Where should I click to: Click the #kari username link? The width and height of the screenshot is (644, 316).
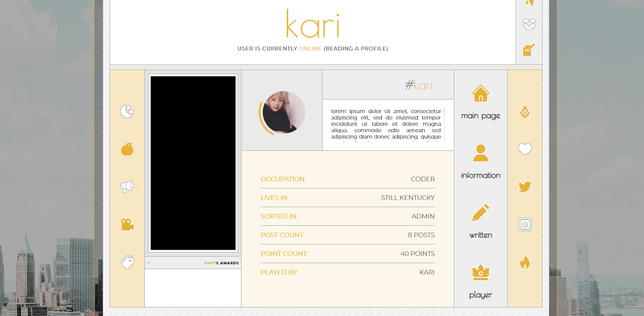pos(419,85)
